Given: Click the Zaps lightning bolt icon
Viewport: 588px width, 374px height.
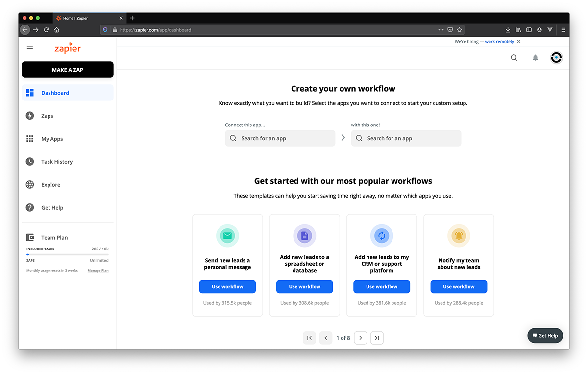Looking at the screenshot, I should point(30,116).
